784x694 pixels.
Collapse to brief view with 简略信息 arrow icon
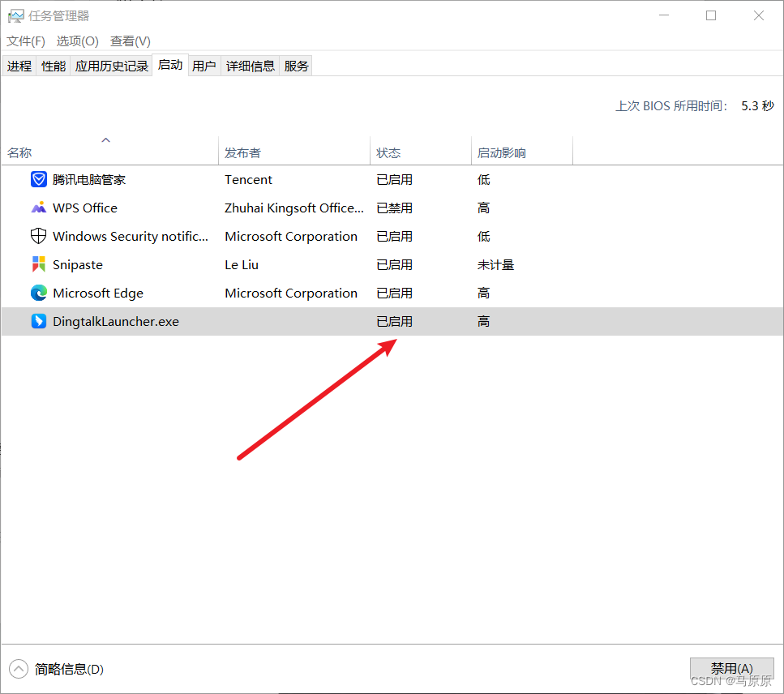tap(19, 669)
